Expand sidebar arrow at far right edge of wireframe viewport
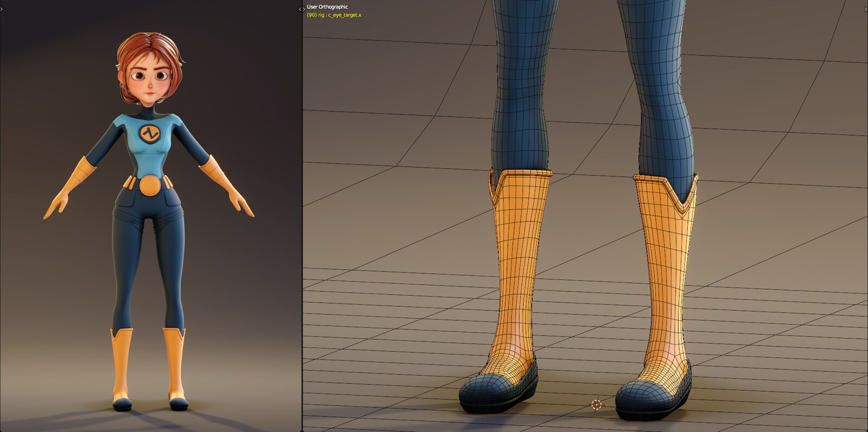Screen dimensions: 868x432 (x=866, y=9)
